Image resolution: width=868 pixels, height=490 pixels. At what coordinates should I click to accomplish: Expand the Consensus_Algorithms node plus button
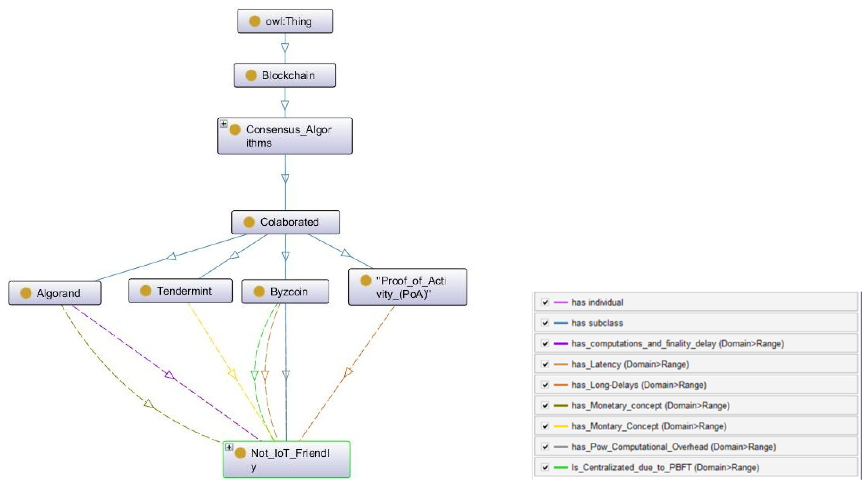tap(223, 124)
